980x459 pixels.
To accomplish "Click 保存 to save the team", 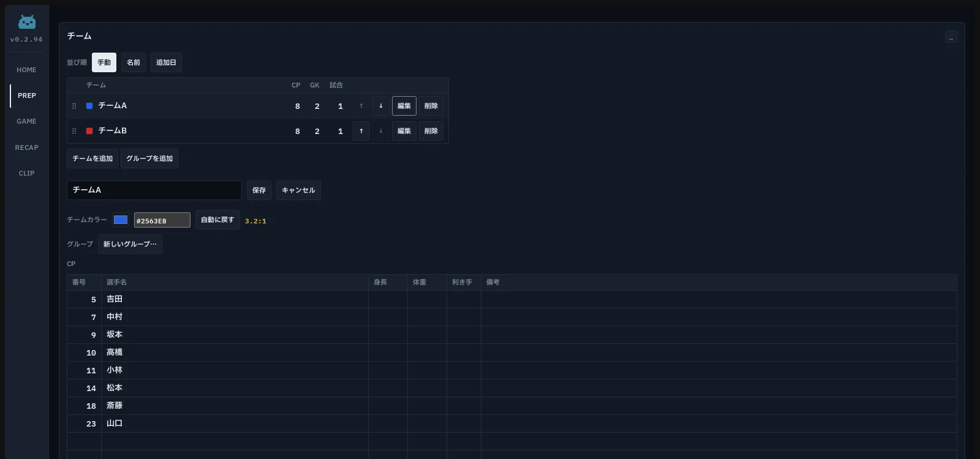I will (259, 190).
